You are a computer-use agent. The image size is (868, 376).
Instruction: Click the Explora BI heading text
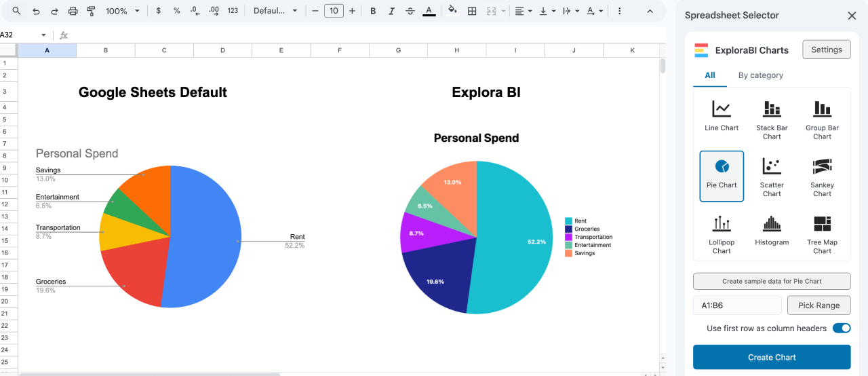(486, 92)
